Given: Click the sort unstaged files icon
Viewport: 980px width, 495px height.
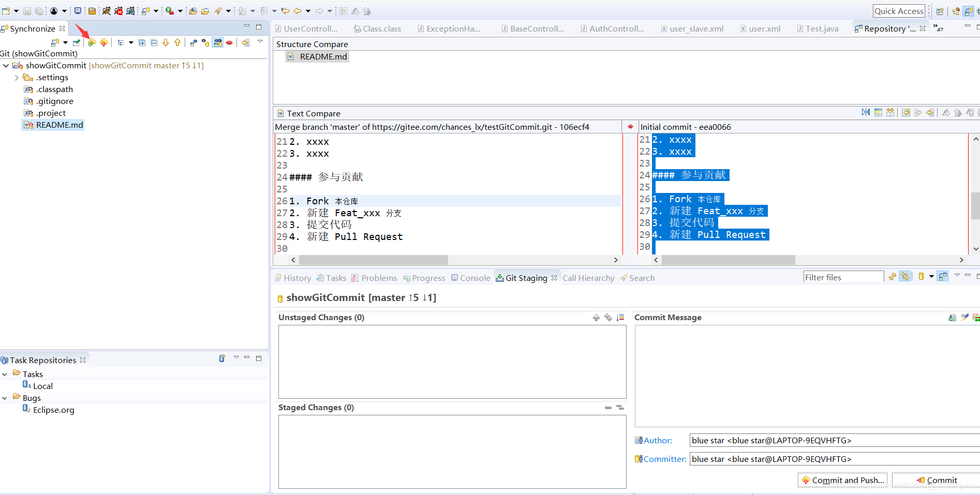Looking at the screenshot, I should click(620, 318).
